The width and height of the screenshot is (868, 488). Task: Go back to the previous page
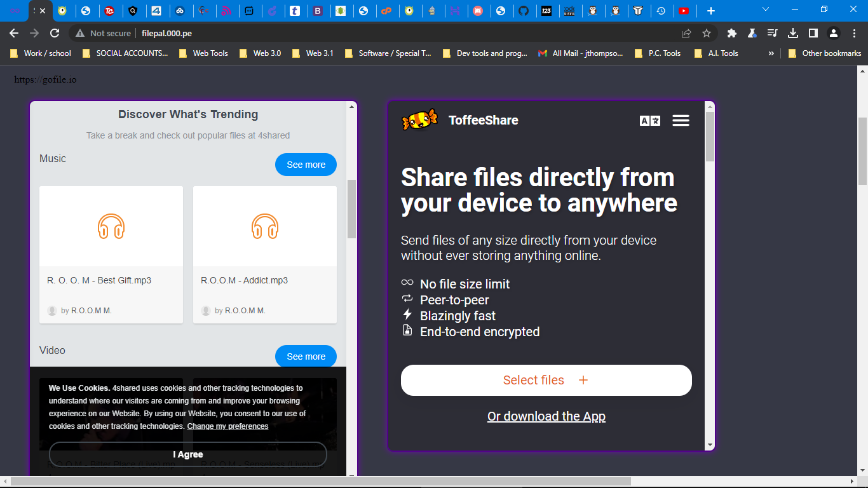(x=14, y=33)
